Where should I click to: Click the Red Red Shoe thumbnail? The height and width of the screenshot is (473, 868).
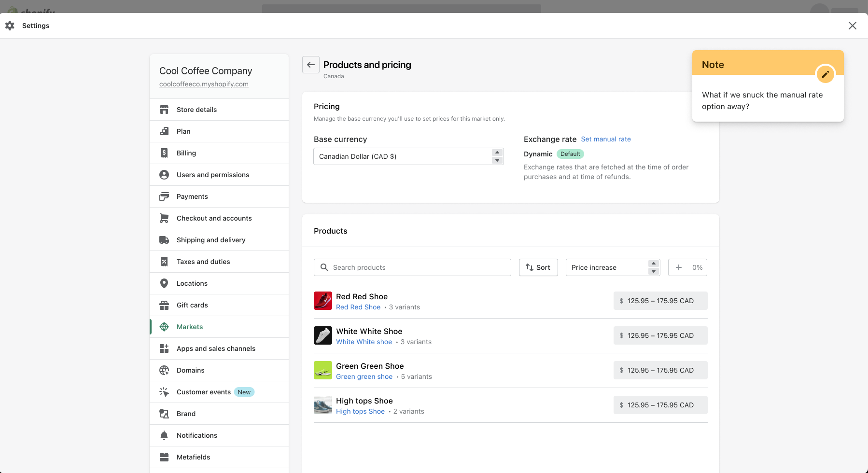pos(323,301)
